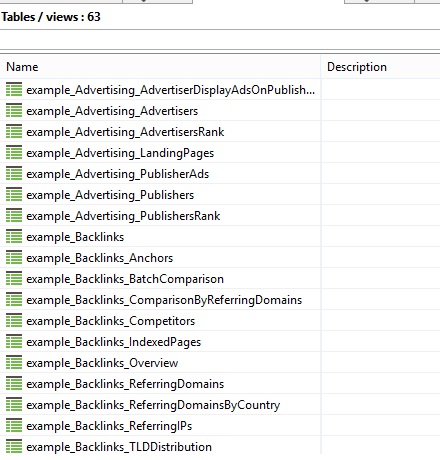Click Description cell of example_Backlinks_ReferringDomains row
The image size is (440, 460).
(381, 384)
